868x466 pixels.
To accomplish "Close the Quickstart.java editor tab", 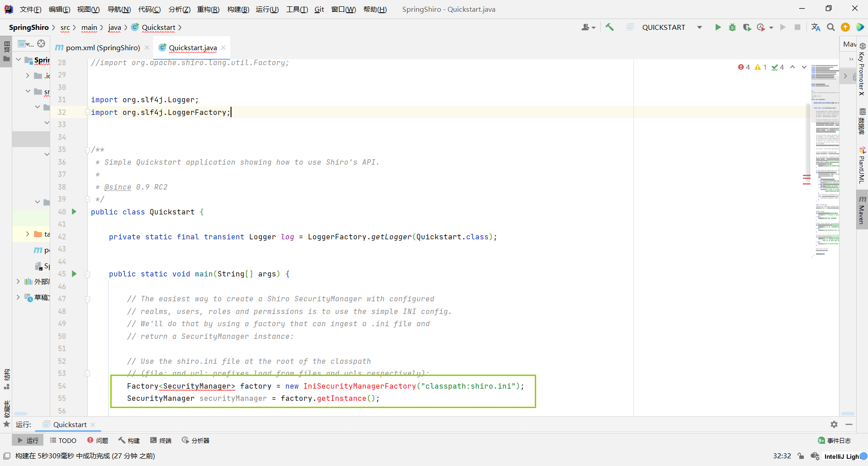I will coord(223,48).
